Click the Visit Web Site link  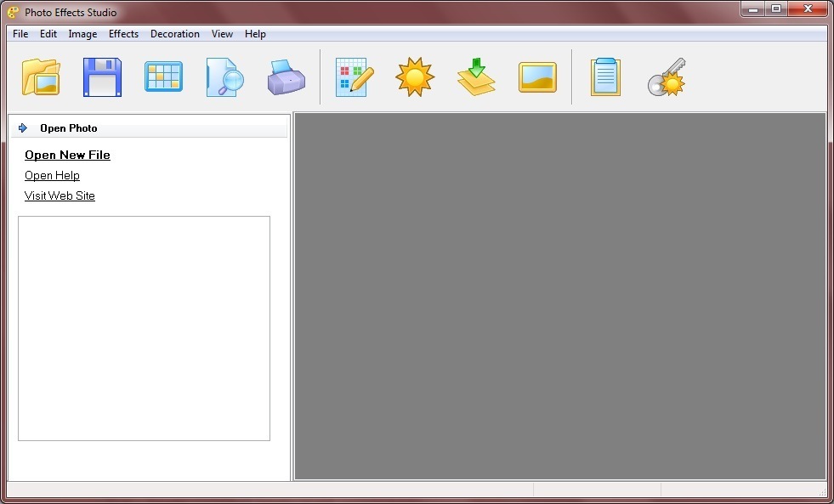(x=60, y=195)
